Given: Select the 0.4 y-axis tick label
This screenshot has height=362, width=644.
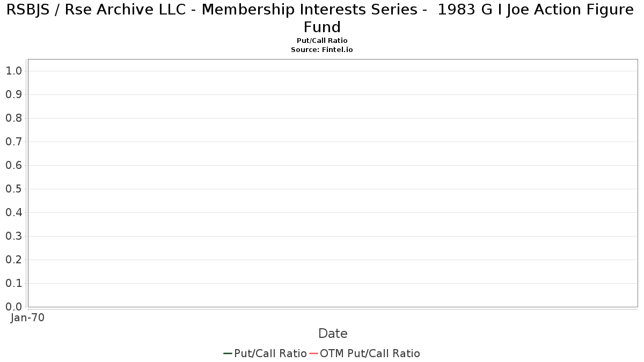Looking at the screenshot, I should (13, 212).
